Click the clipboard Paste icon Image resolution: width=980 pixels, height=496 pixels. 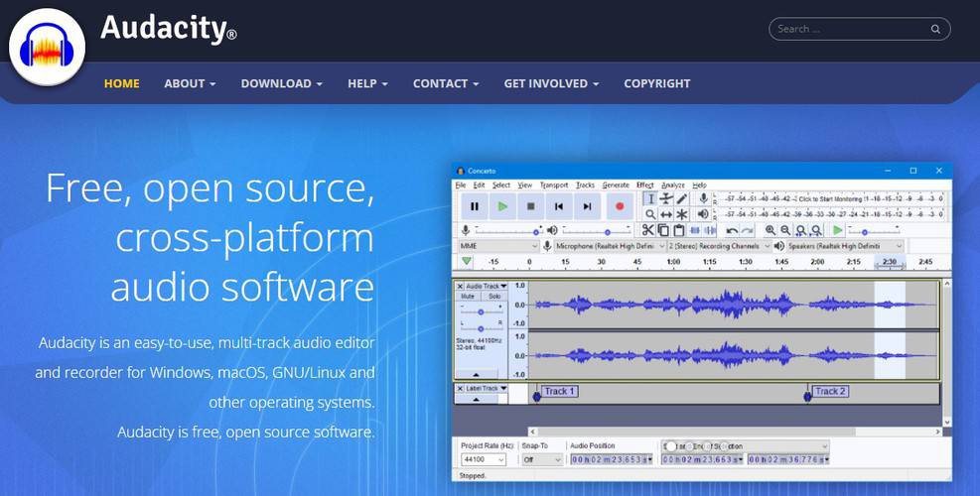(679, 230)
